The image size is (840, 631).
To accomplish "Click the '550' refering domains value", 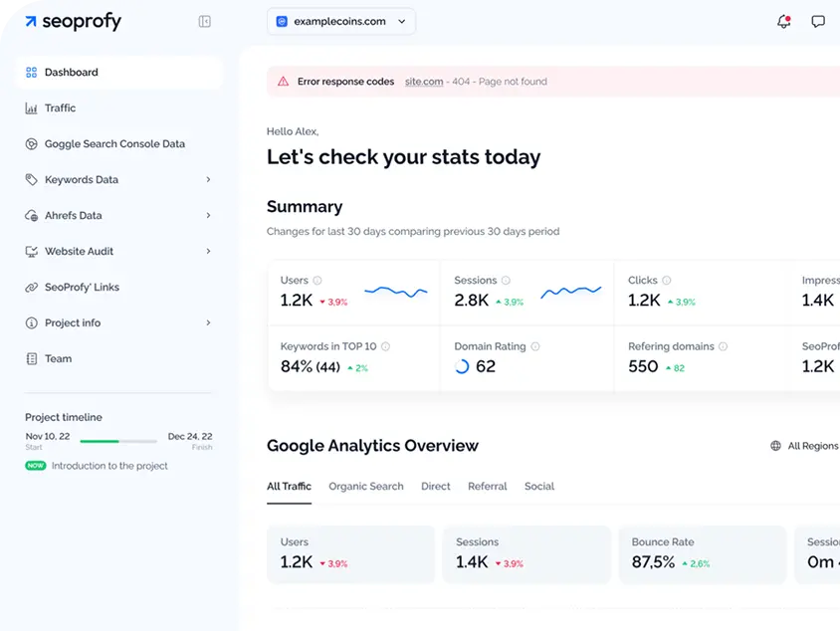I will 643,366.
